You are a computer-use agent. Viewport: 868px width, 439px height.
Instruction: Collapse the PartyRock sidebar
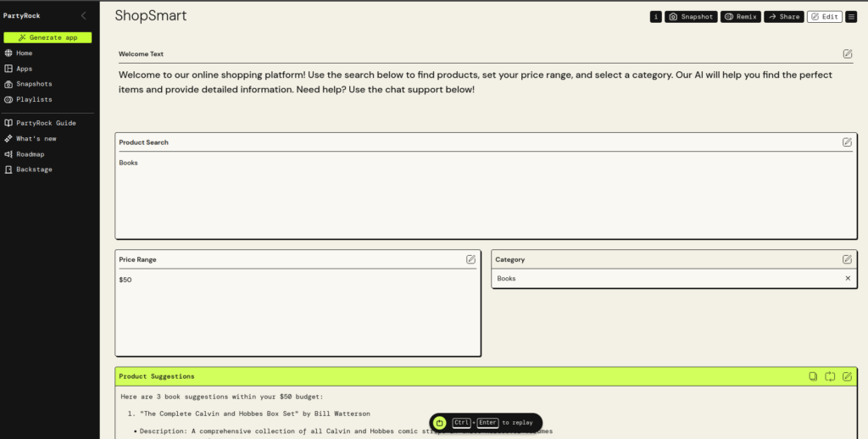coord(83,15)
